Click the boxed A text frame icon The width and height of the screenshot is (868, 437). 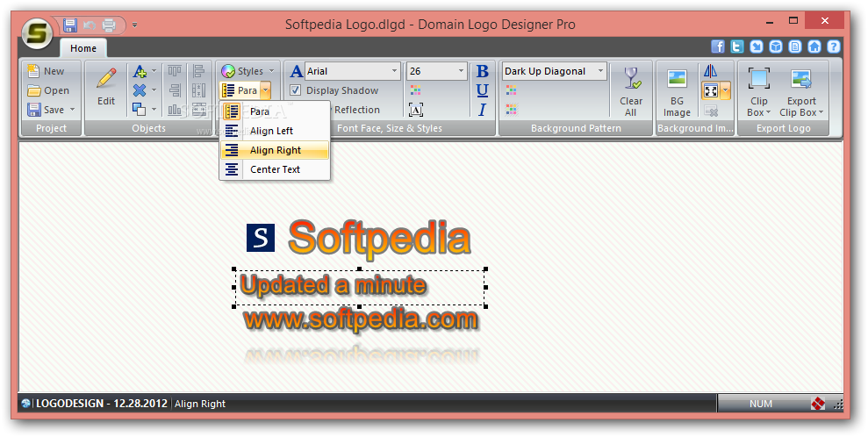tap(416, 110)
